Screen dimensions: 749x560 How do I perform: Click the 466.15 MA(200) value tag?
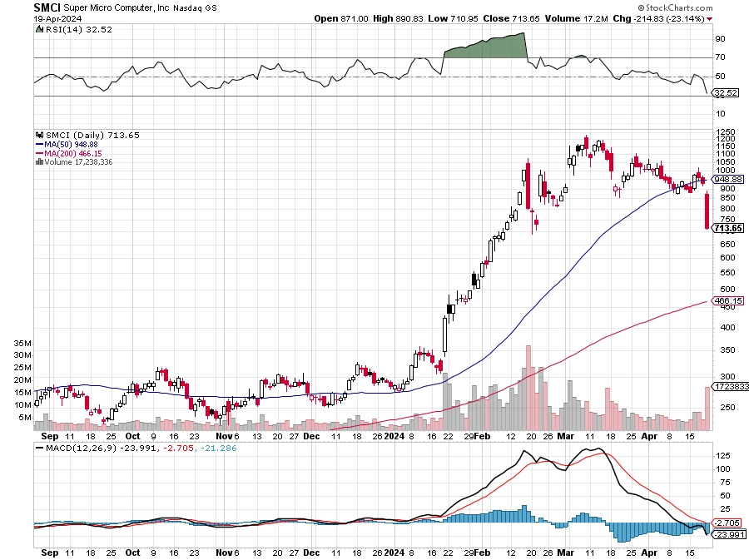[728, 300]
